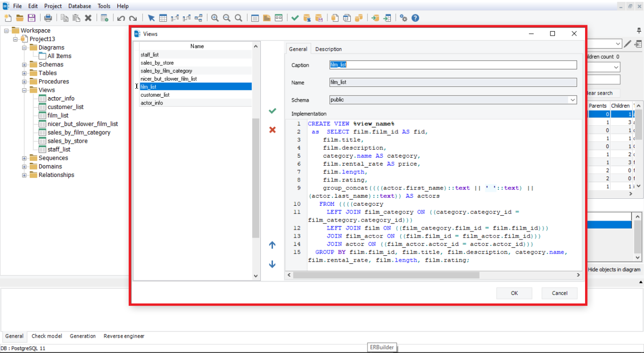Screen dimensions: 644x353
Task: Open the blue Help question mark icon
Action: pos(415,18)
